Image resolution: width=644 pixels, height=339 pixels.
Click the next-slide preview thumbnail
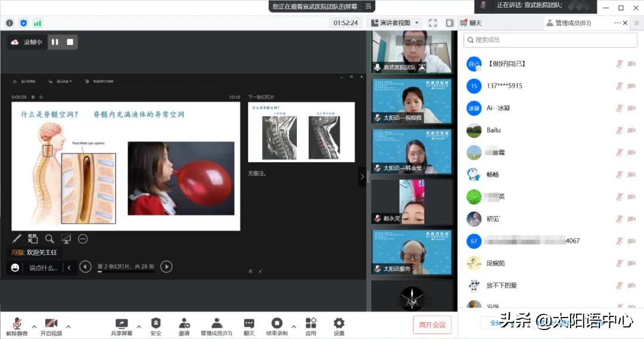(301, 132)
